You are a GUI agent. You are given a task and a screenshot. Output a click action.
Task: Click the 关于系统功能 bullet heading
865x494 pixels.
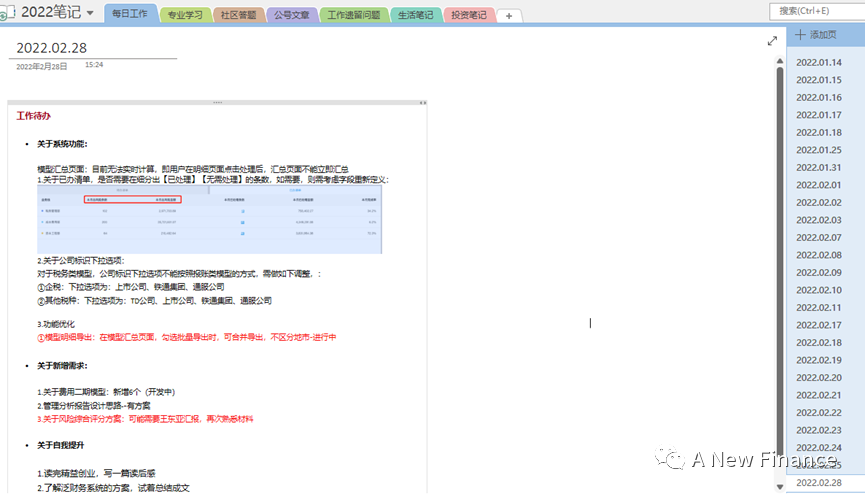(x=62, y=144)
